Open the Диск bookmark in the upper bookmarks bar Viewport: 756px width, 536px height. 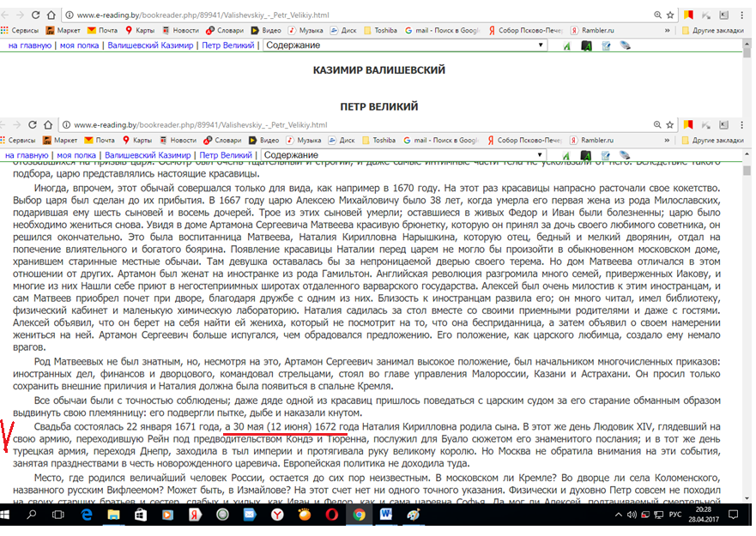click(343, 30)
